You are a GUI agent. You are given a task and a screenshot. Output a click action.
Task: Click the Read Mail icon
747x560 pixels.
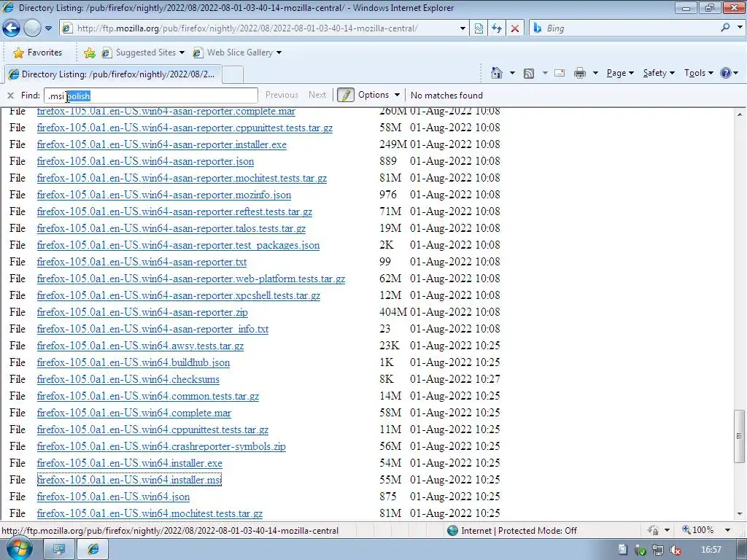560,73
